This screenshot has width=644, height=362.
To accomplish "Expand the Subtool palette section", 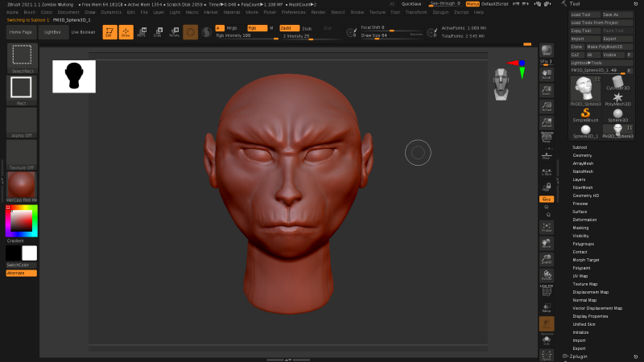I will click(x=580, y=148).
